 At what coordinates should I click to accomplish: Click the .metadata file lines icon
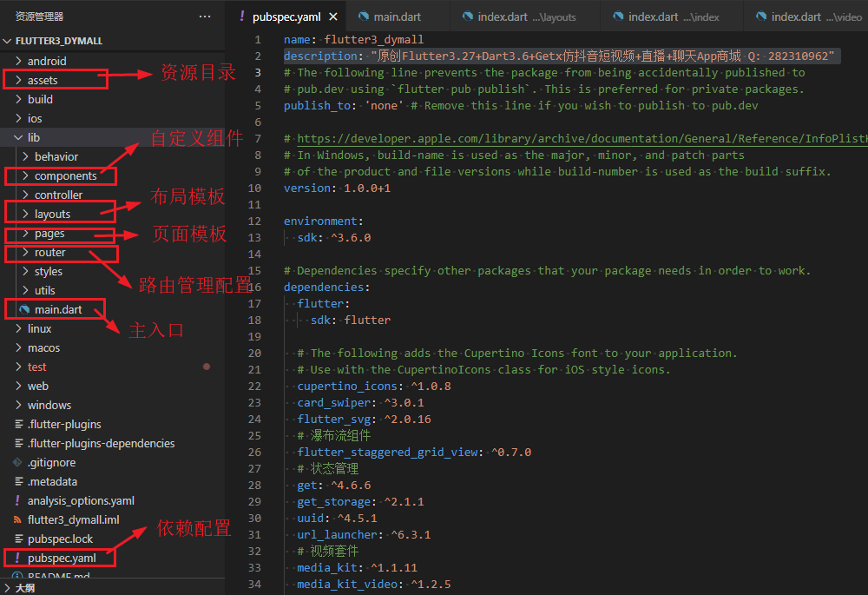(19, 481)
